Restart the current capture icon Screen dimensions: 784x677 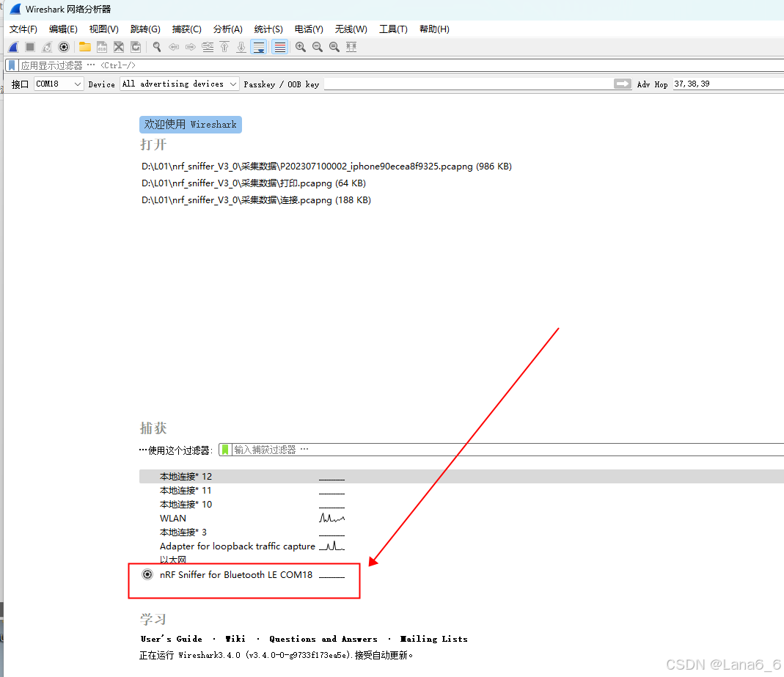[47, 47]
